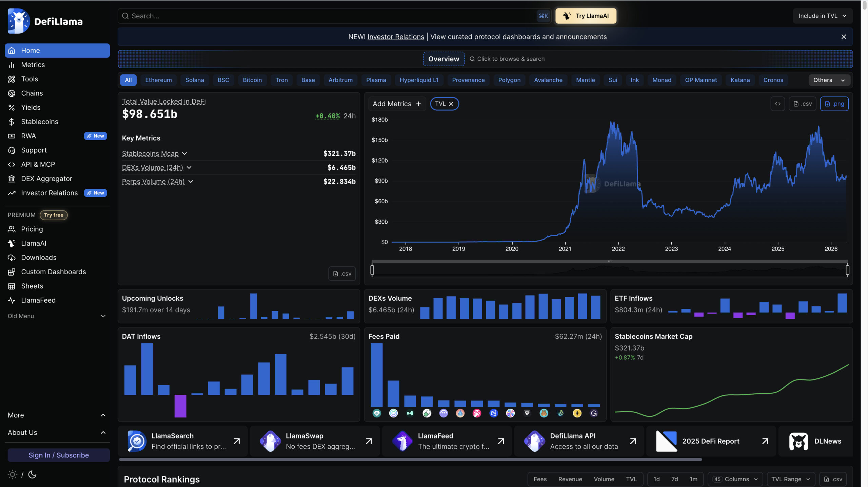Viewport: 868px width, 487px height.
Task: Expand the Others chains dropdown
Action: pyautogui.click(x=829, y=80)
